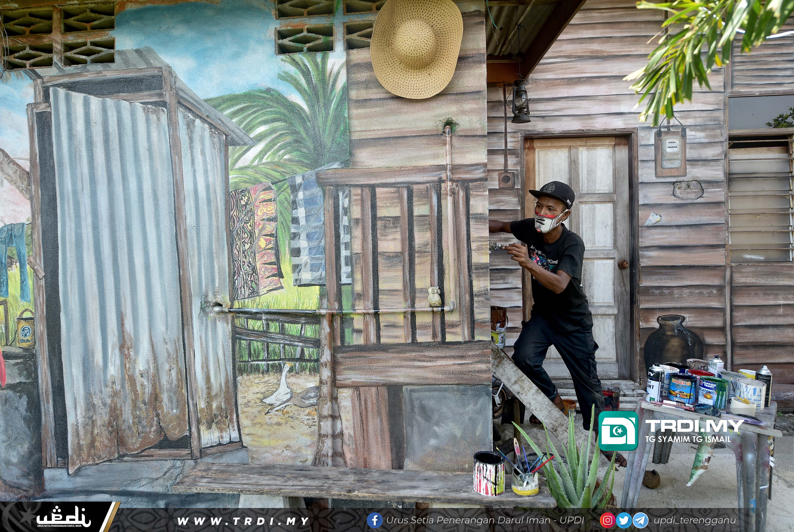Click the updi_terengganu social handle

click(695, 520)
